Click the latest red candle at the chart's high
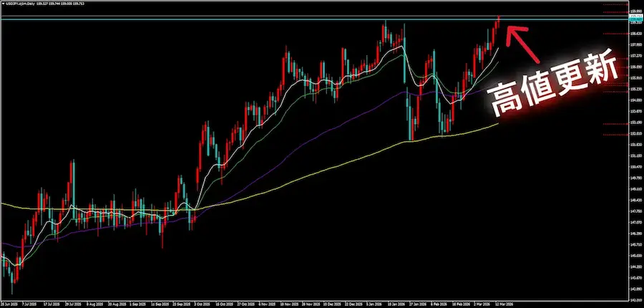Screen dimensions: 644x308 (x=498, y=21)
